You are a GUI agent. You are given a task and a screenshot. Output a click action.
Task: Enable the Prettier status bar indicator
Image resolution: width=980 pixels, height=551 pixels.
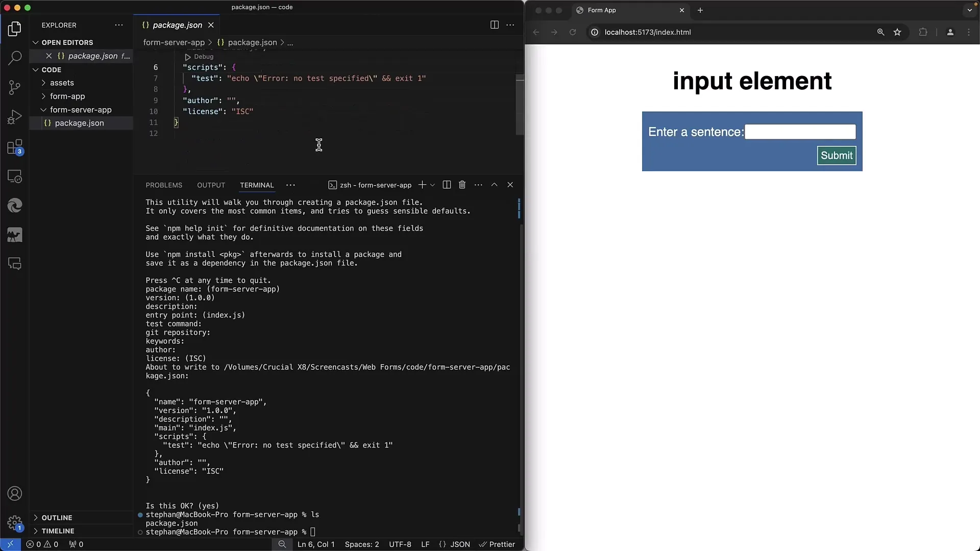coord(498,544)
